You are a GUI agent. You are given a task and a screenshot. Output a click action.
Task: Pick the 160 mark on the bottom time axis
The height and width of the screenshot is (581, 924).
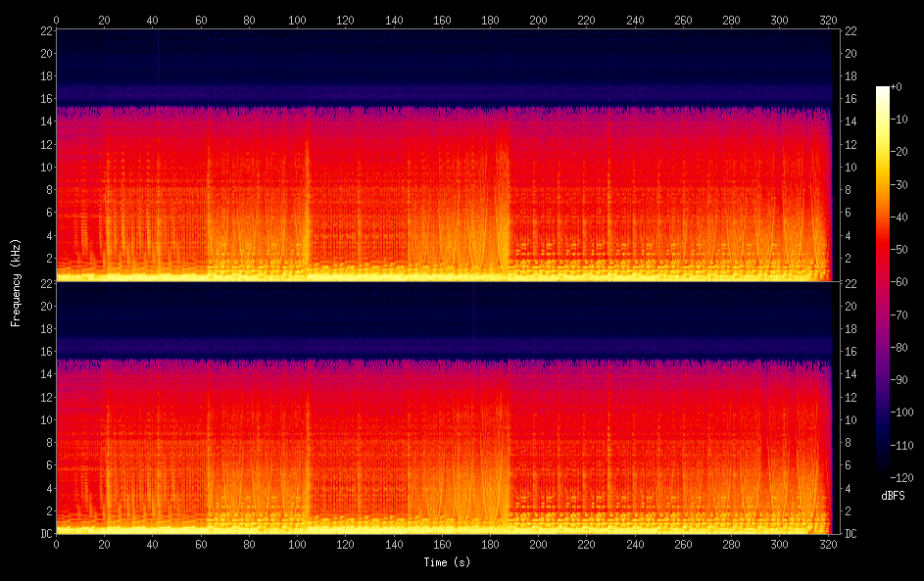pyautogui.click(x=442, y=544)
